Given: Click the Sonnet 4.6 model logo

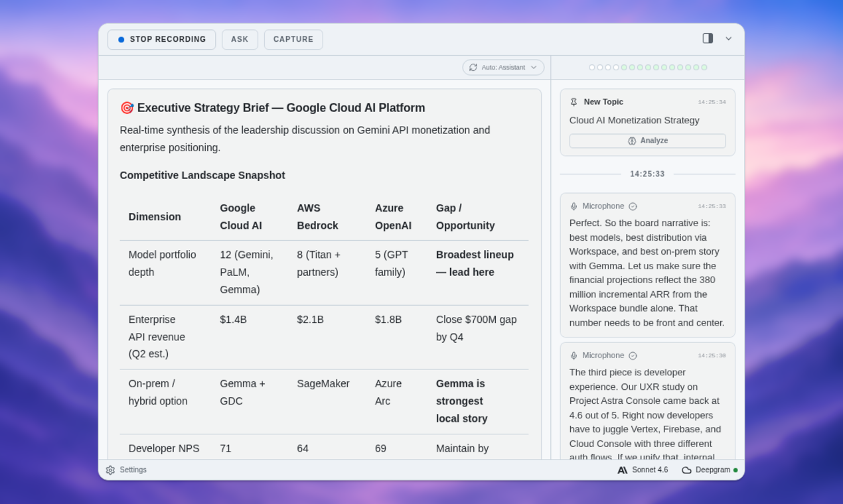Looking at the screenshot, I should (623, 470).
